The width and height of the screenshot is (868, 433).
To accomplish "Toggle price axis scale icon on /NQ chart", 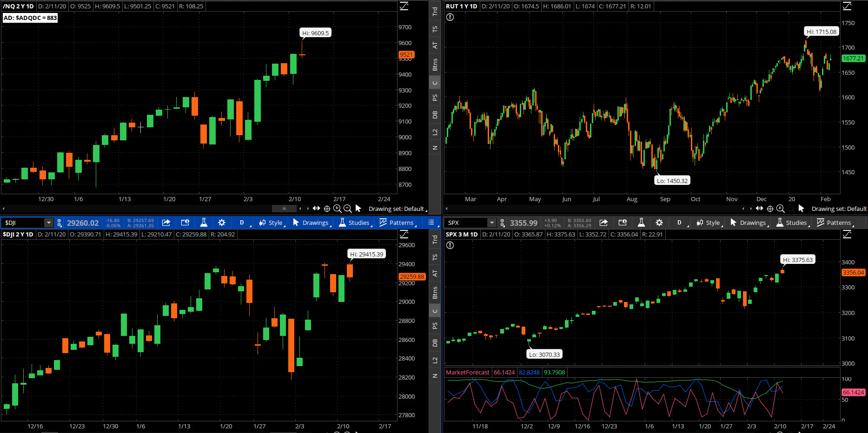I will pyautogui.click(x=404, y=6).
